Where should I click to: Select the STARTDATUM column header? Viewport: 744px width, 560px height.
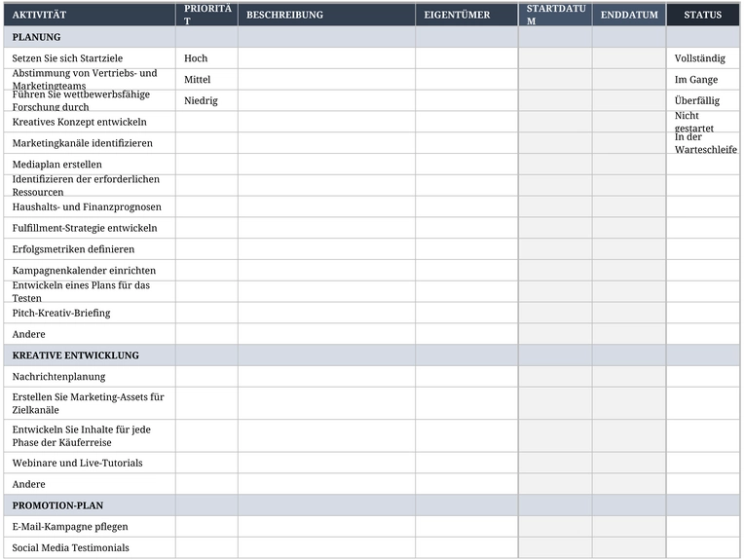[x=555, y=15]
